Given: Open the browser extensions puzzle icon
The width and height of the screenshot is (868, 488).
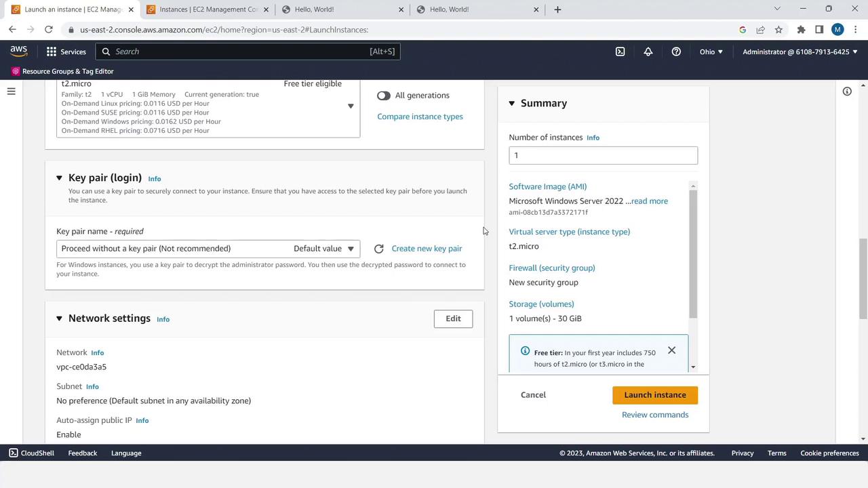Looking at the screenshot, I should pos(801,30).
